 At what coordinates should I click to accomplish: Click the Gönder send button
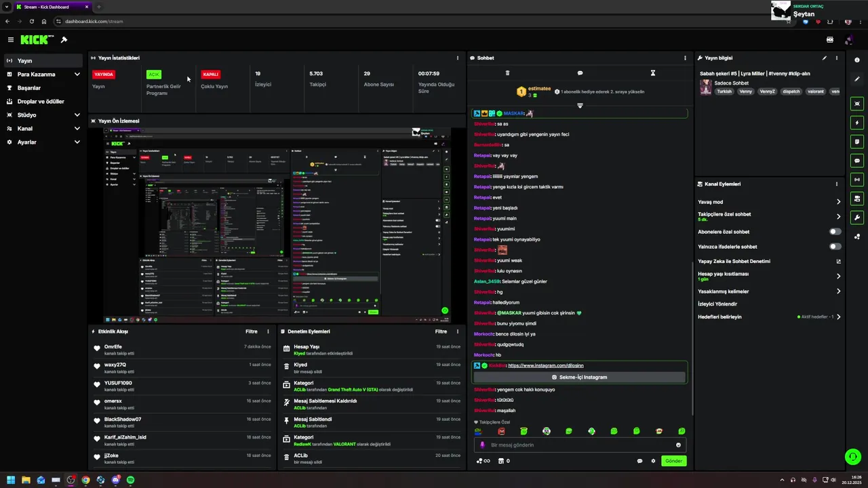click(673, 461)
